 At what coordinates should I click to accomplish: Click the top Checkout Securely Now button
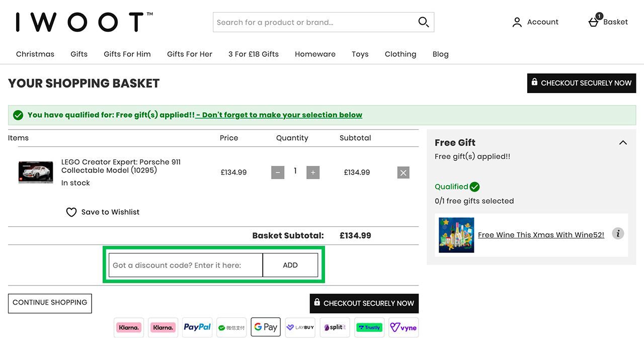582,83
